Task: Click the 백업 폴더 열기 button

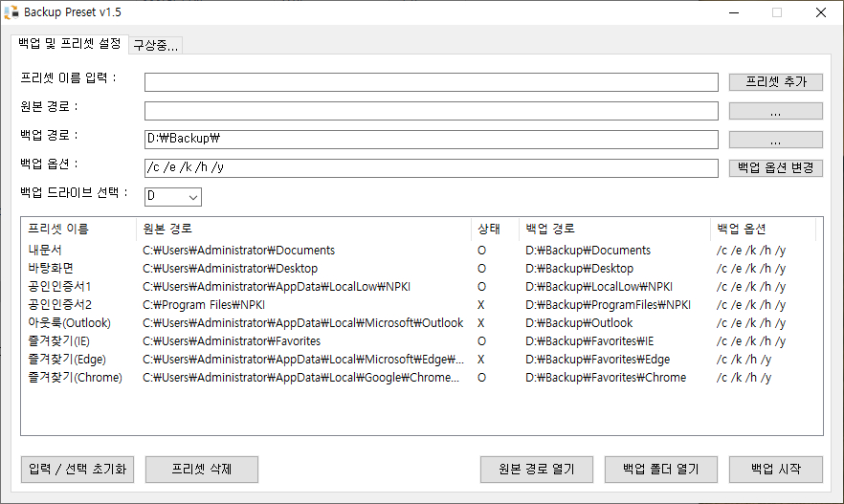Action: coord(661,469)
